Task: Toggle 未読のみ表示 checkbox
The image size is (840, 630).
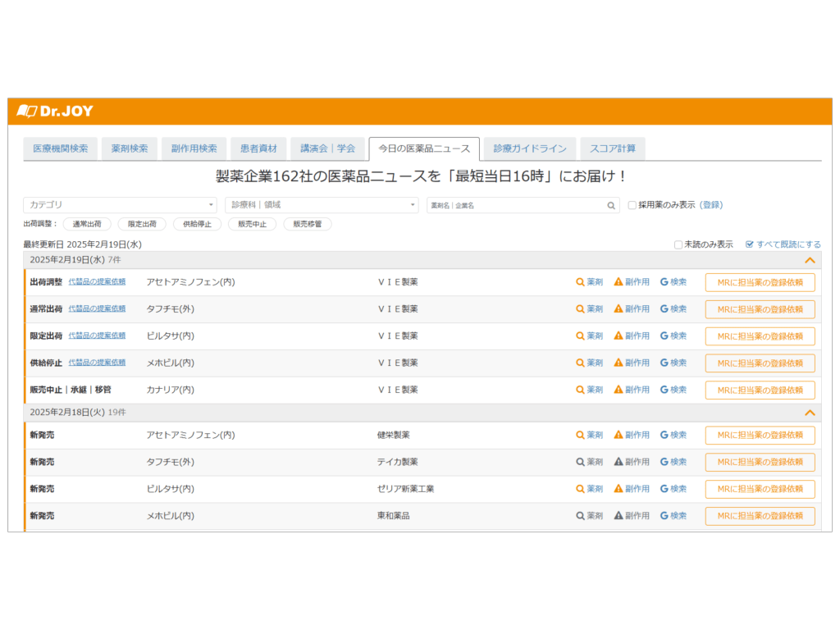Action: (x=678, y=244)
